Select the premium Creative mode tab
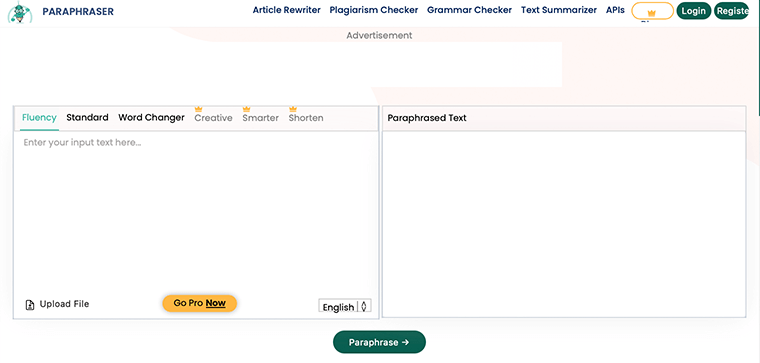760x363 pixels. 213,118
